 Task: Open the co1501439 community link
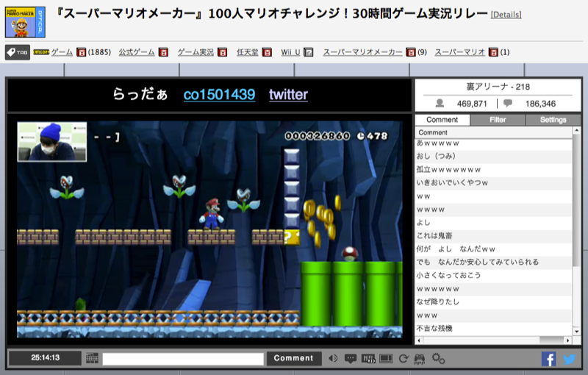tap(219, 95)
